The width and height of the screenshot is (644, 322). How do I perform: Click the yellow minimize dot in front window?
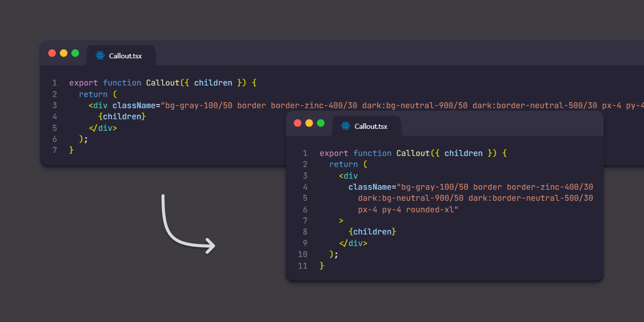pos(309,123)
